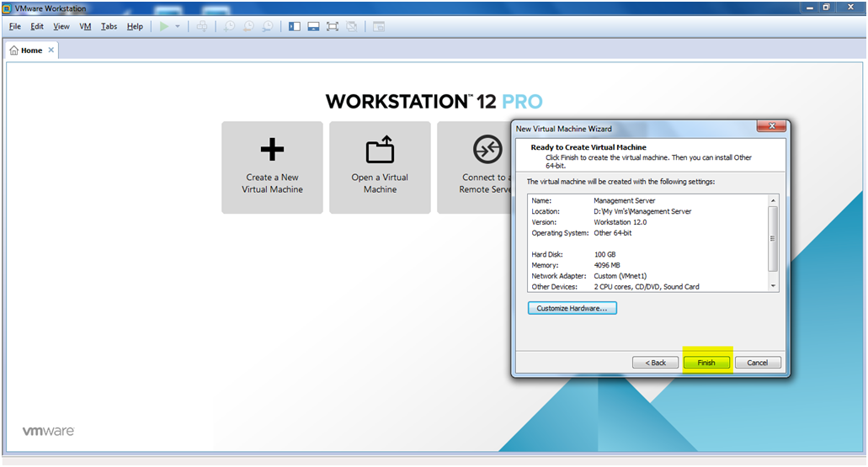
Task: Click Open a Virtual Machine tile
Action: [380, 167]
